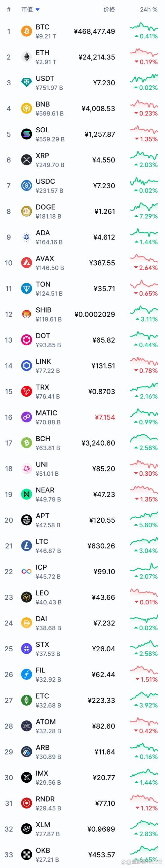Select the green USDT tether icon
The image size is (165, 868).
pyautogui.click(x=26, y=83)
